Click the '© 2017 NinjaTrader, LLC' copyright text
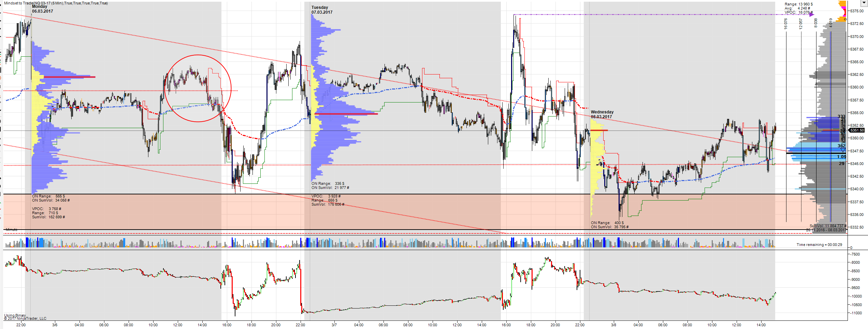868x329 pixels. tap(25, 318)
